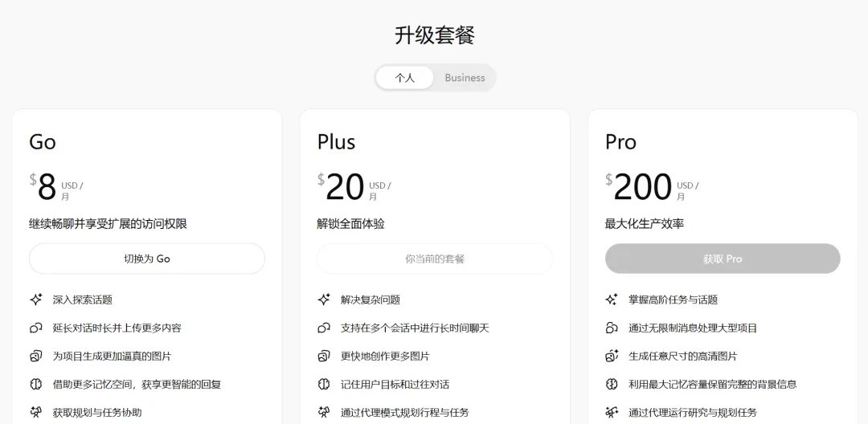Screen dimensions: 868x424
Task: Click USD / 月 label on Go card
Action: tap(72, 191)
